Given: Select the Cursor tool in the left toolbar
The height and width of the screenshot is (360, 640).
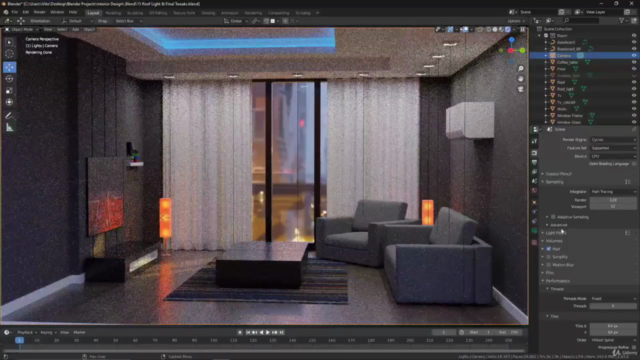Looking at the screenshot, I should click(9, 54).
